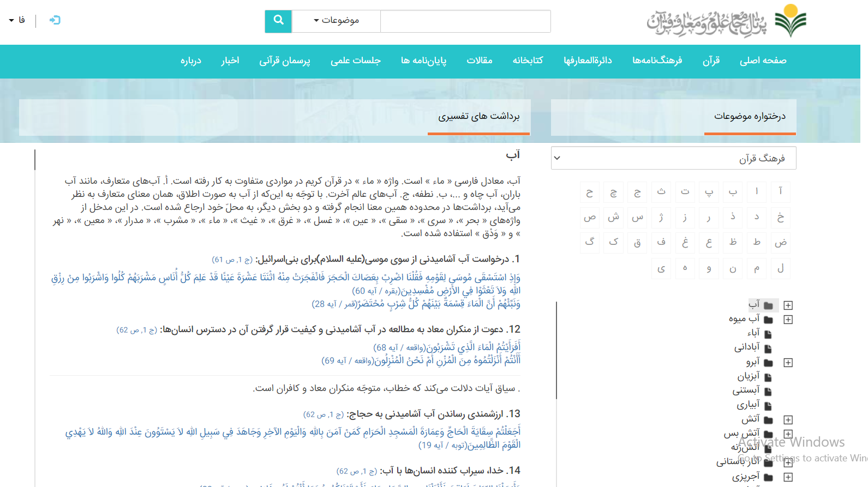This screenshot has height=487, width=868.
Task: Switch to برداشت های تفسیری tab
Action: coord(478,116)
